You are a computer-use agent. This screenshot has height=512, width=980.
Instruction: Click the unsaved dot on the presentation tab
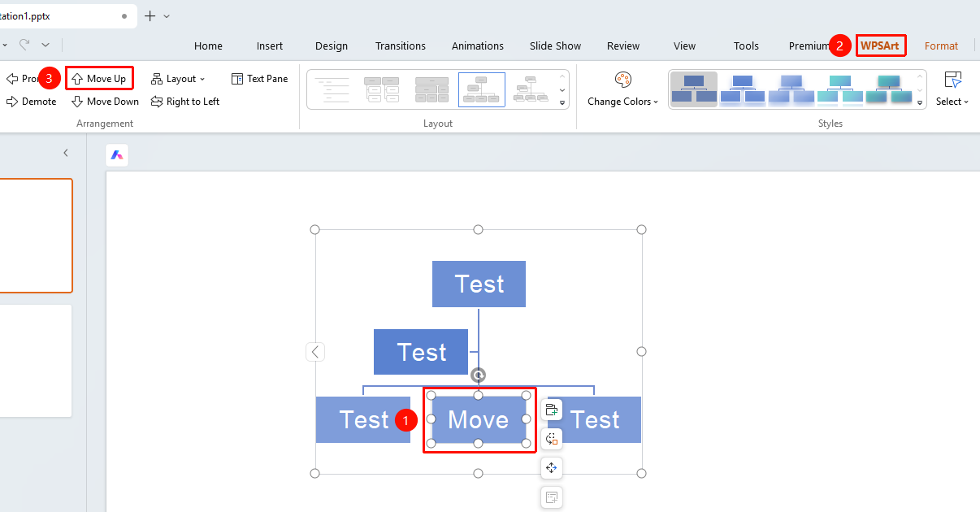point(124,16)
